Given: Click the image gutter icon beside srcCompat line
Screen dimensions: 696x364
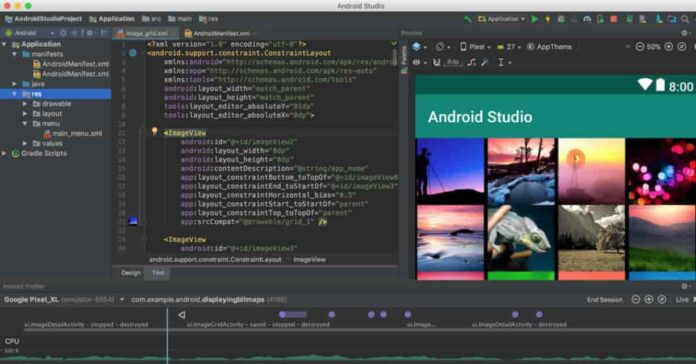Looking at the screenshot, I should (x=133, y=221).
